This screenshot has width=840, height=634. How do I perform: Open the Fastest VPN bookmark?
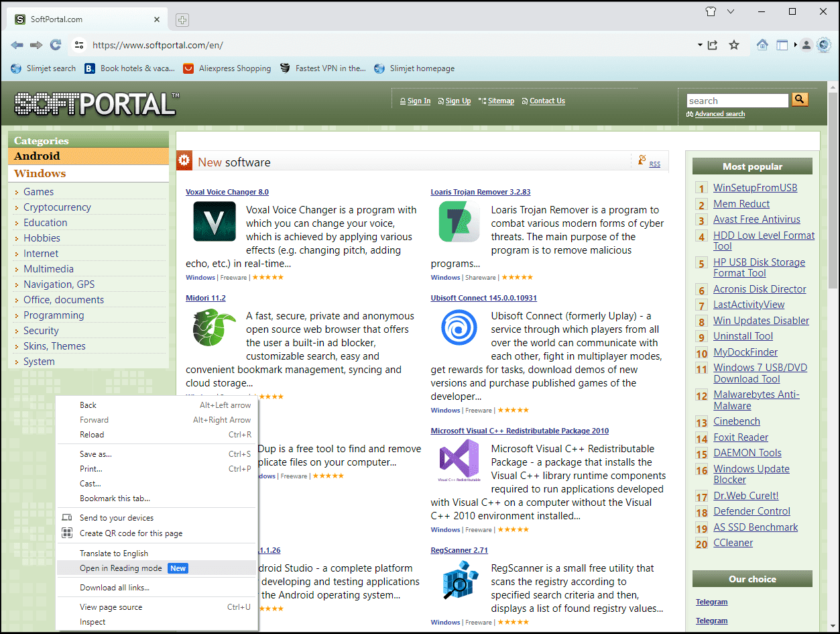click(x=323, y=68)
